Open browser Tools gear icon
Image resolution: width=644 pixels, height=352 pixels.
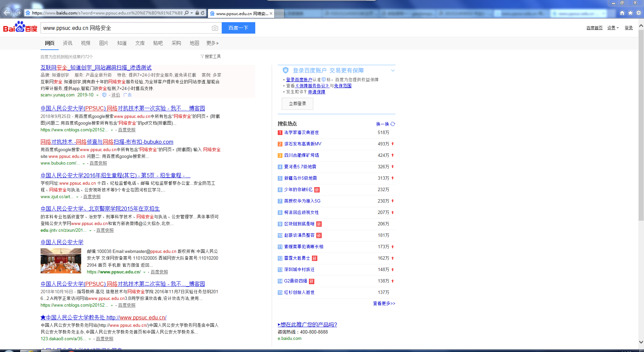coord(639,13)
